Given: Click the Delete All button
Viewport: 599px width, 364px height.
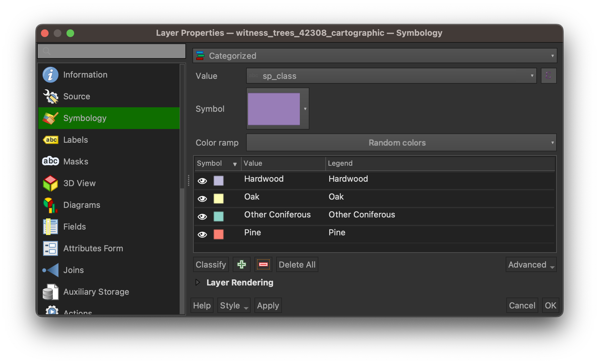Looking at the screenshot, I should tap(297, 264).
